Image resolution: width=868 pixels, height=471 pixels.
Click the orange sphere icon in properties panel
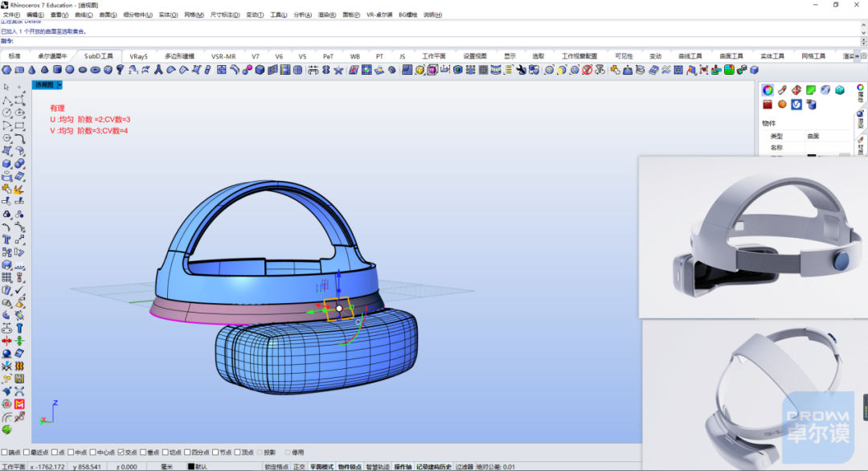(x=782, y=104)
